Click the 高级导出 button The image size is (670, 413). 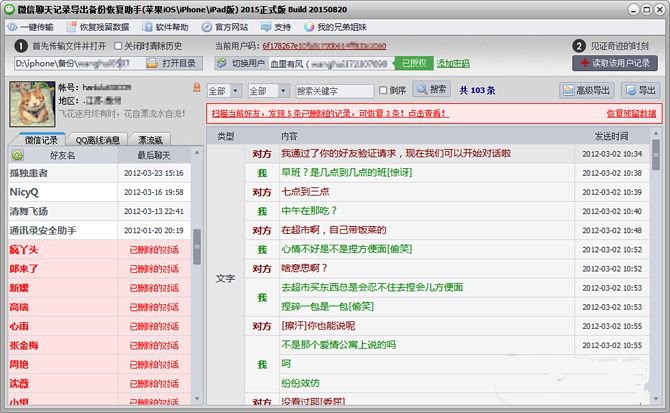pyautogui.click(x=587, y=90)
